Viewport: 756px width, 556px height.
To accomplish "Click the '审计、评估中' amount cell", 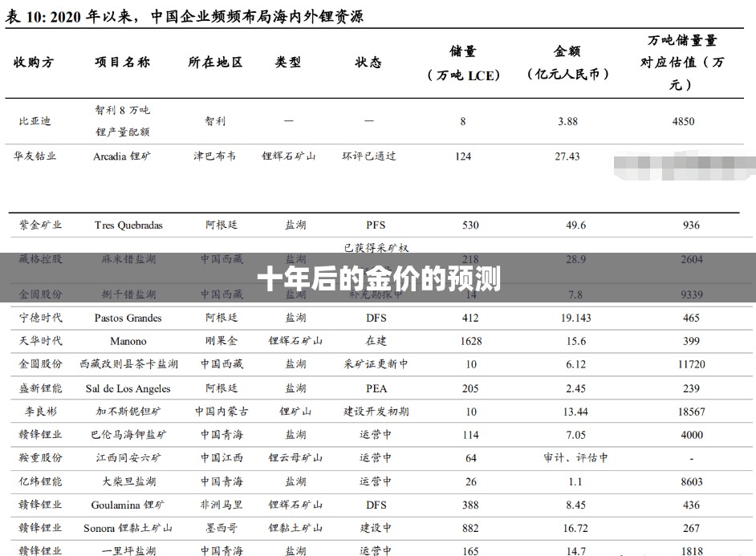I will pos(575,457).
